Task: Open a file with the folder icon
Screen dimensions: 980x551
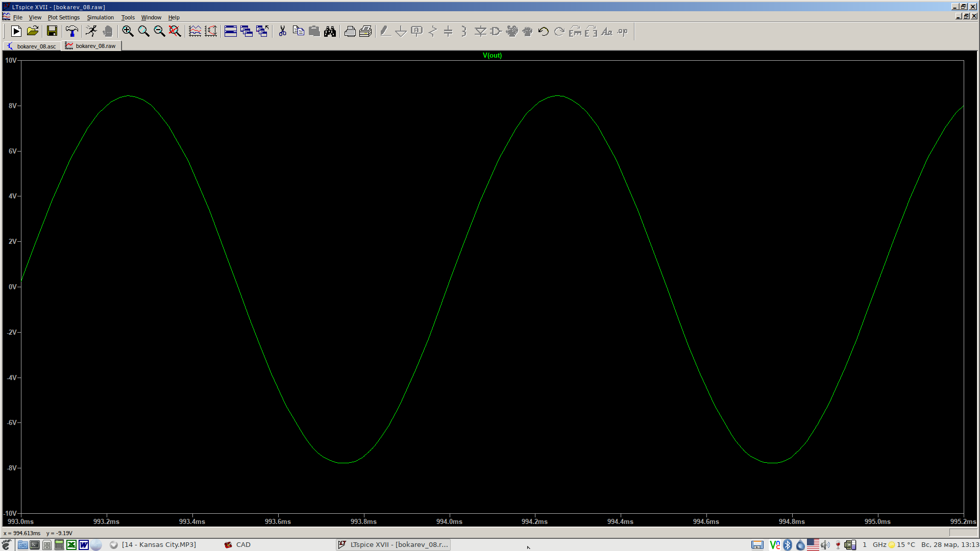Action: [x=33, y=32]
